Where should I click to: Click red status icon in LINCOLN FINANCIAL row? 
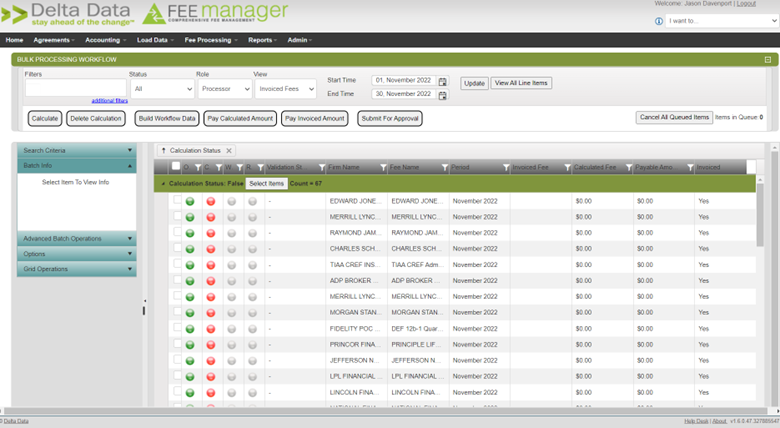click(211, 393)
